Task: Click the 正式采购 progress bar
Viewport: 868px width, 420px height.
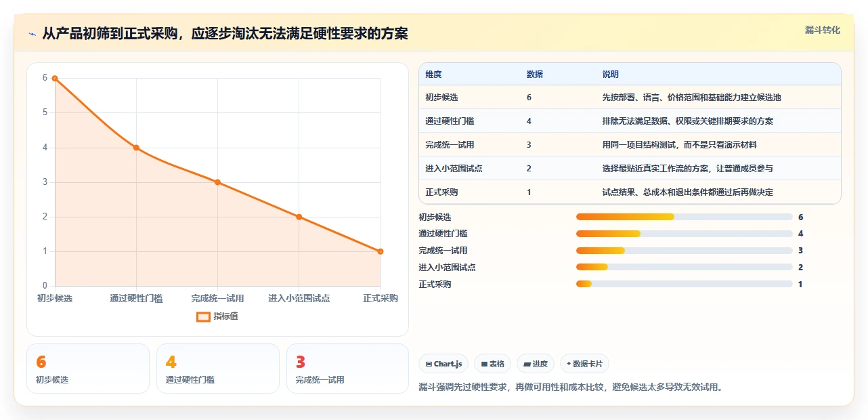Action: pyautogui.click(x=684, y=285)
